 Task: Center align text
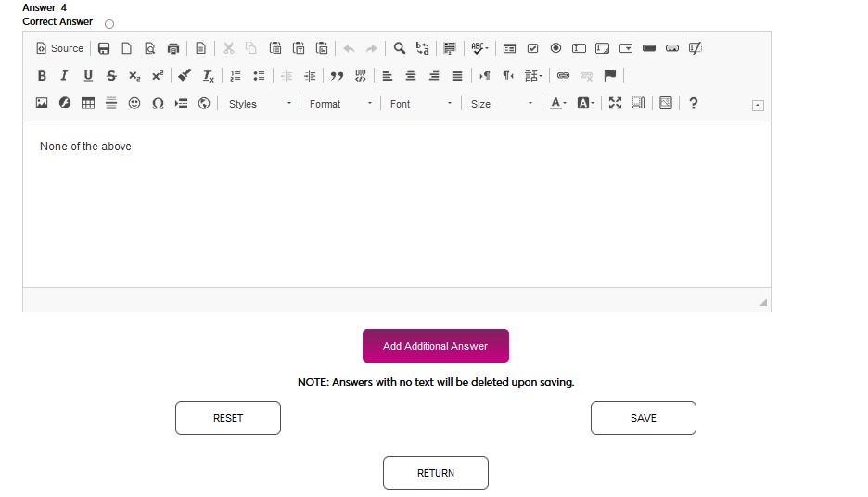pyautogui.click(x=411, y=76)
